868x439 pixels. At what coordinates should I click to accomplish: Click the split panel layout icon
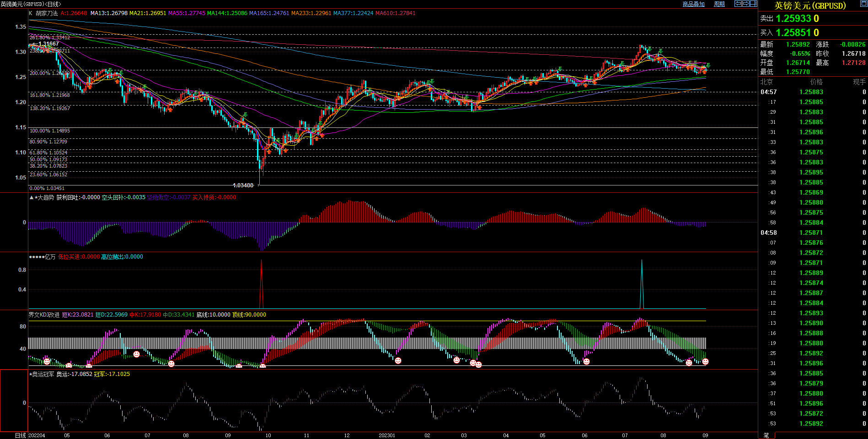coord(753,4)
